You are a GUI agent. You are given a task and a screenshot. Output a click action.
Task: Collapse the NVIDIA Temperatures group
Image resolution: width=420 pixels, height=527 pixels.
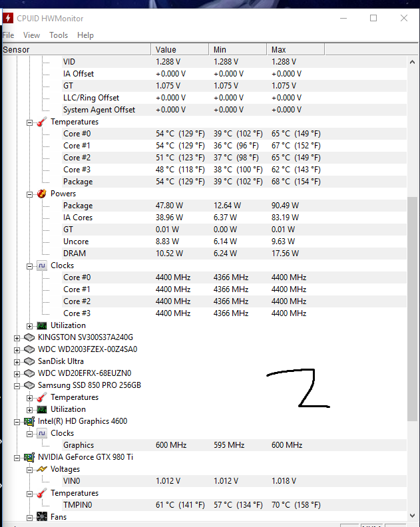coord(29,494)
